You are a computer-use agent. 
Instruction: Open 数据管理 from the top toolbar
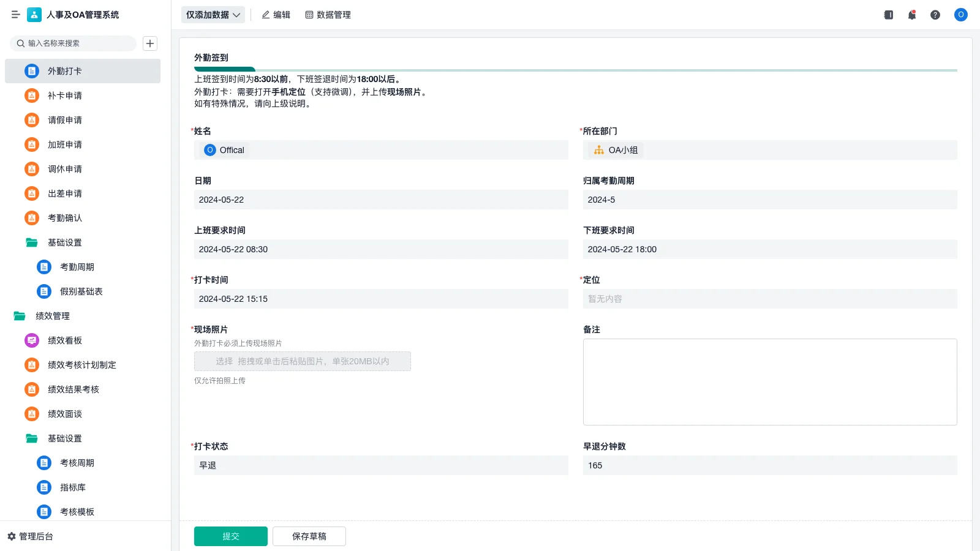point(328,15)
